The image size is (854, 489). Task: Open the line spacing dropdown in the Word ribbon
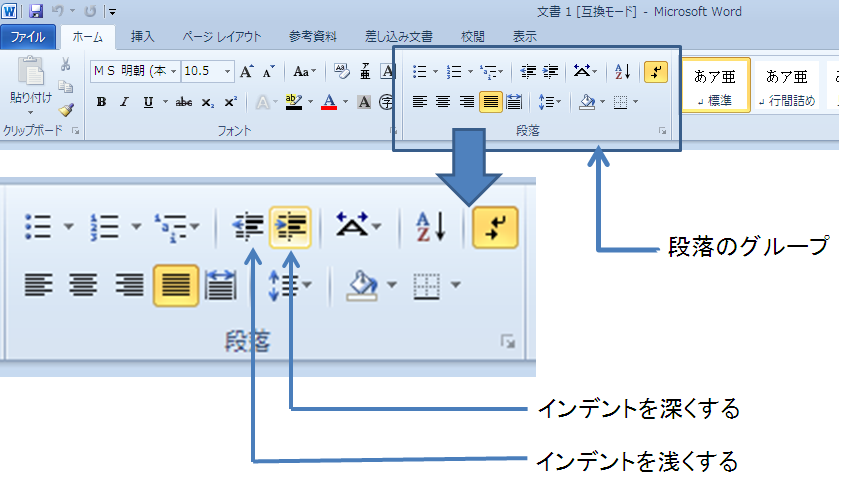pos(550,102)
